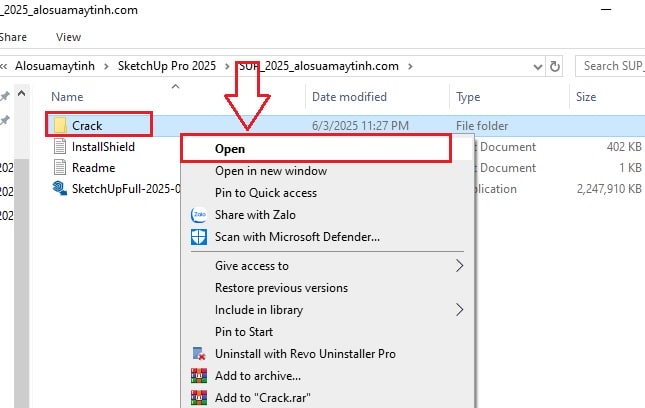This screenshot has width=645, height=408.
Task: Select Pin to Quick access
Action: (266, 193)
